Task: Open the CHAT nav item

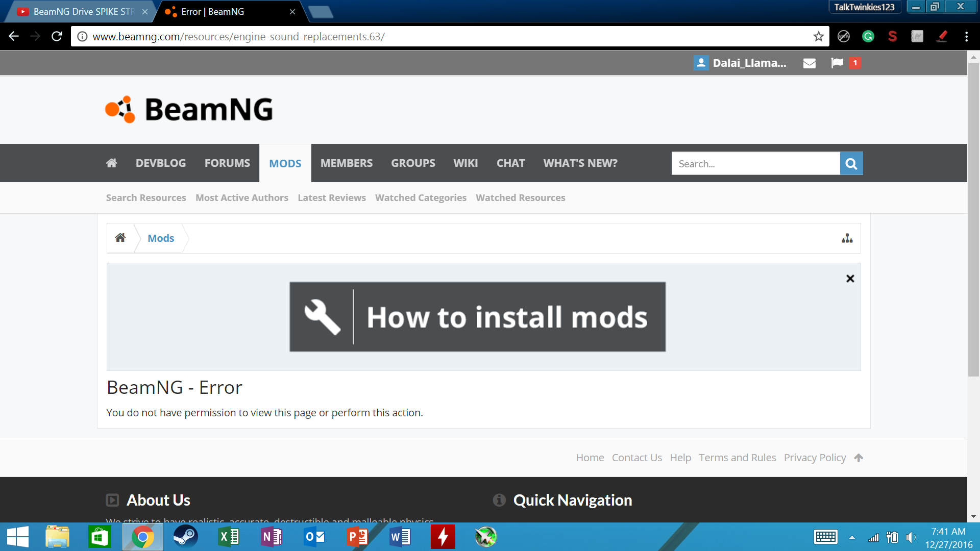Action: [510, 163]
